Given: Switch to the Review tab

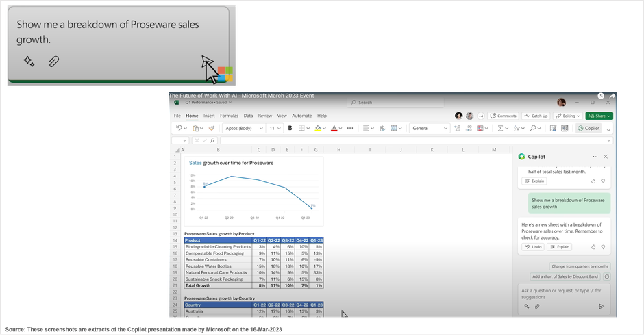Looking at the screenshot, I should coord(265,116).
